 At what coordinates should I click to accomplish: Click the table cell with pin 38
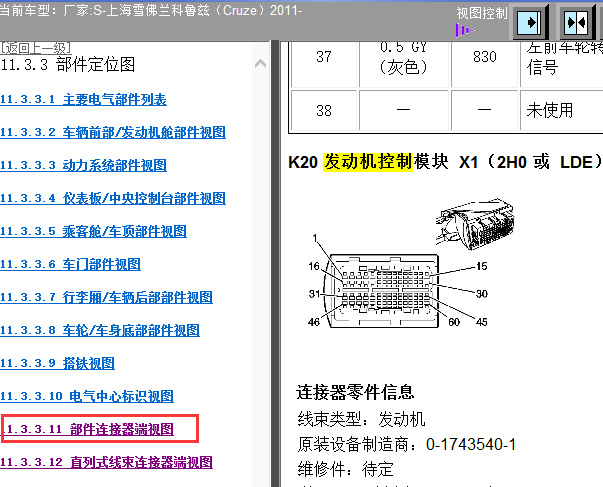(324, 111)
